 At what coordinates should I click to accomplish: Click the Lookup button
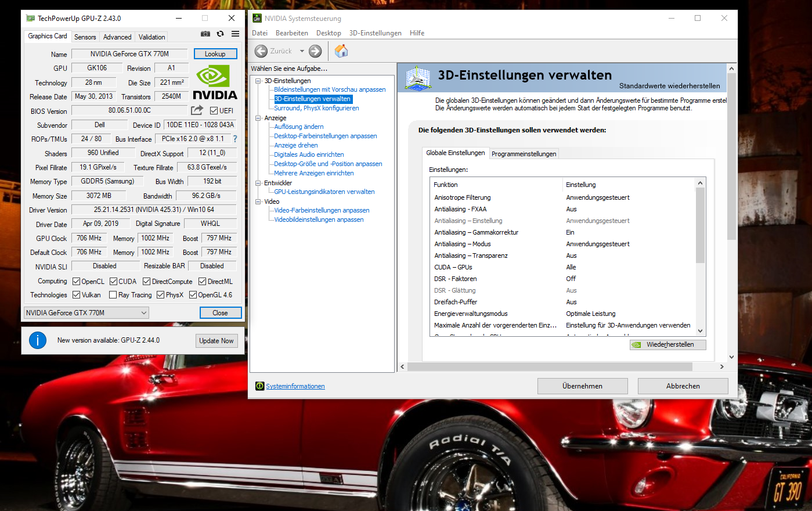click(215, 54)
